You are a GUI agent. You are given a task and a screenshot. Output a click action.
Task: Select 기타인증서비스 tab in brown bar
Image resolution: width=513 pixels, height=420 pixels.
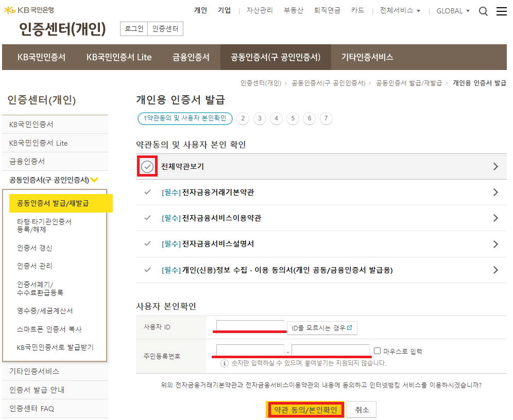tap(367, 57)
